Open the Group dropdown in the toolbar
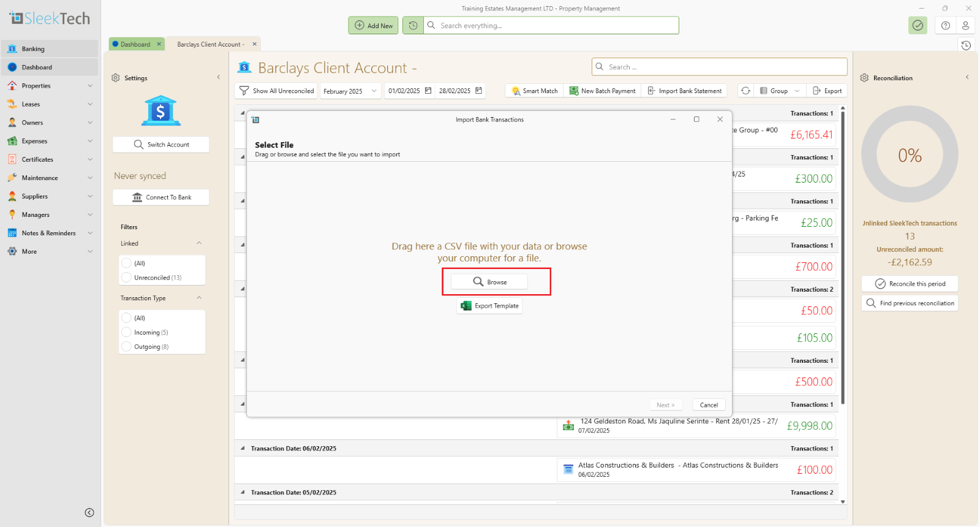The image size is (980, 527). [x=780, y=91]
